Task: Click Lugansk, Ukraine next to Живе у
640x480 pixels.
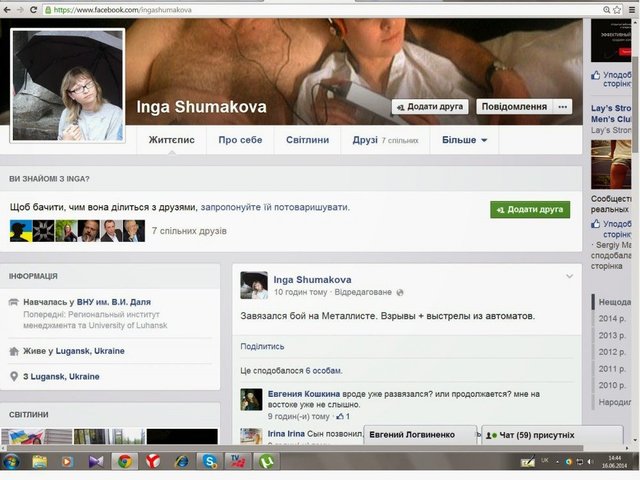Action: tap(90, 351)
